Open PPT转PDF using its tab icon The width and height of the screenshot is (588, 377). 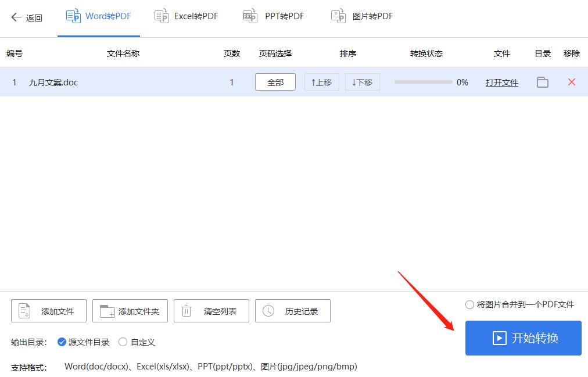coord(250,16)
